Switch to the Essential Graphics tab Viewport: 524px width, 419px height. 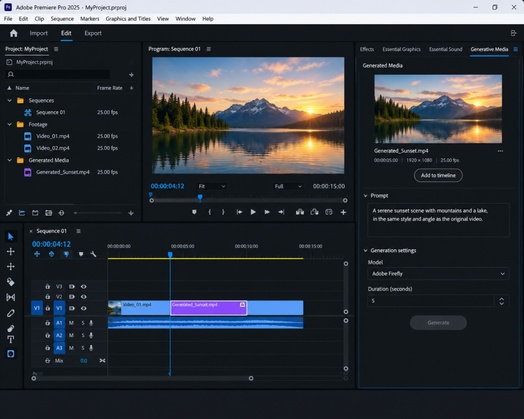click(401, 49)
